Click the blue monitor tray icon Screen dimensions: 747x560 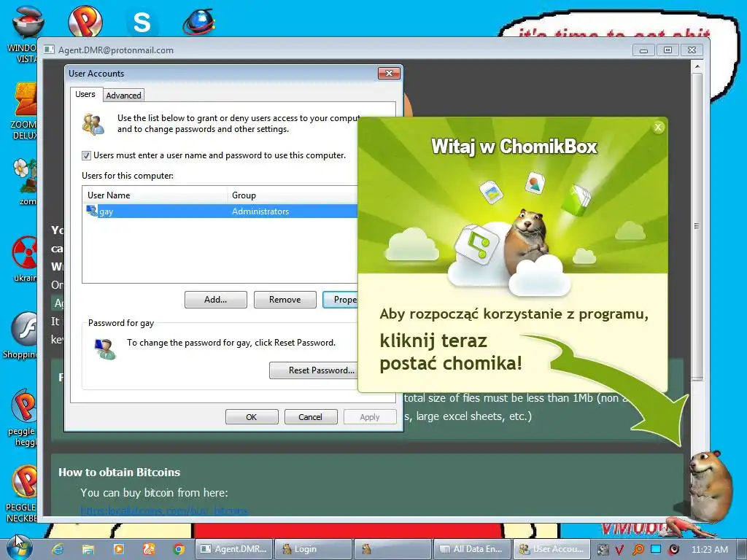[x=656, y=549]
